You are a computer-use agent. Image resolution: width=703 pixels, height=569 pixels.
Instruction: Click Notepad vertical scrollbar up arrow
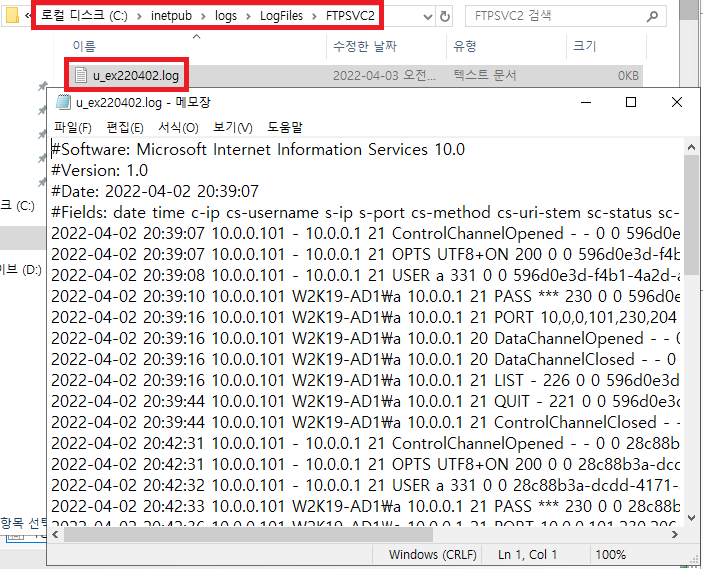coord(691,147)
